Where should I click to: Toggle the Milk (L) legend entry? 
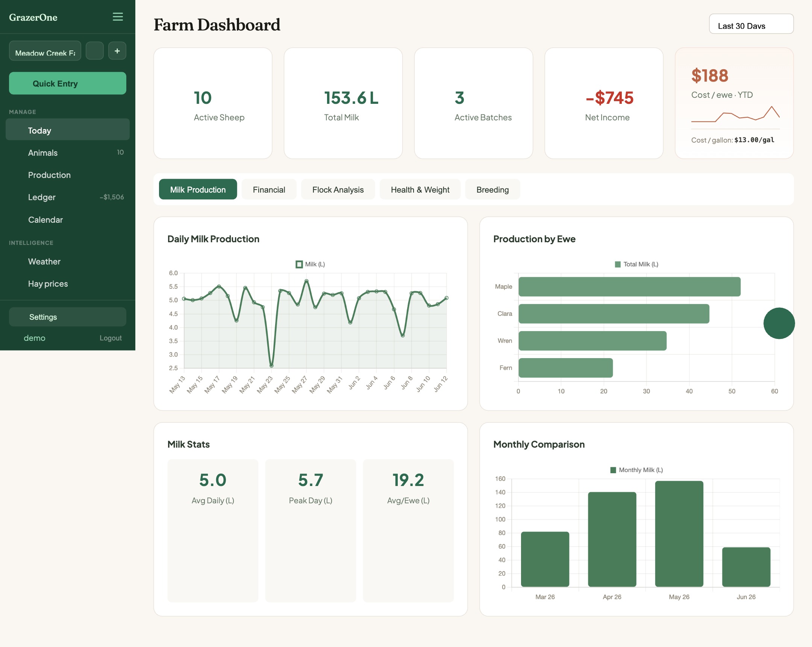(x=311, y=264)
